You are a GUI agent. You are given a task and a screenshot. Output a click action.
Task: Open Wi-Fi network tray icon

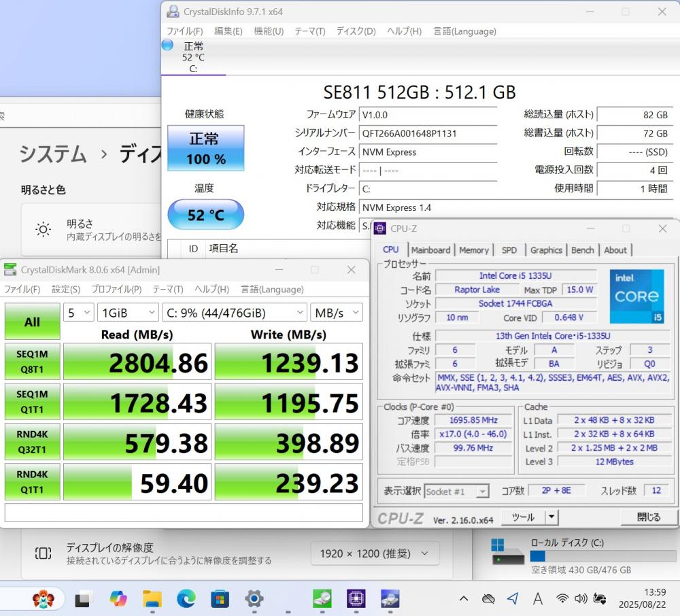point(562,598)
